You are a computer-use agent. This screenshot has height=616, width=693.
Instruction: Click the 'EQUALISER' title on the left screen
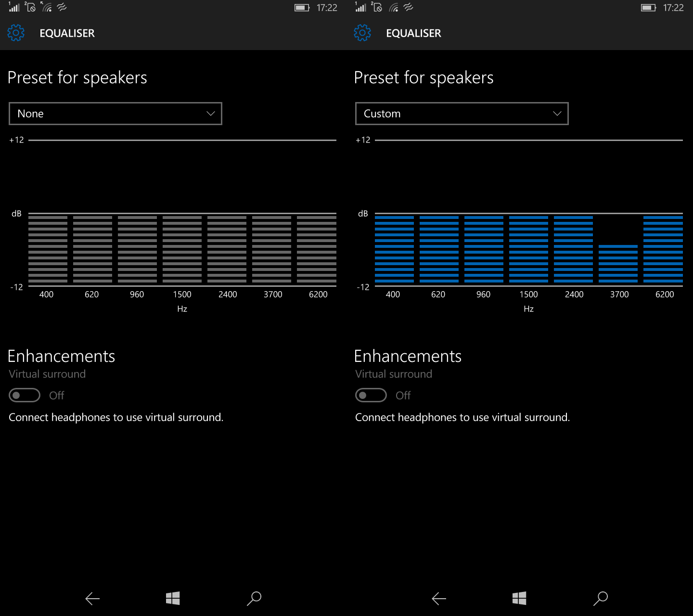tap(67, 33)
